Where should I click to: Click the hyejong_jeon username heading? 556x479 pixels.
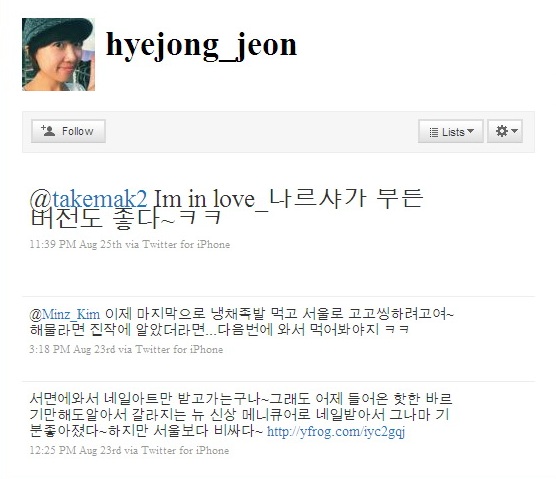201,45
